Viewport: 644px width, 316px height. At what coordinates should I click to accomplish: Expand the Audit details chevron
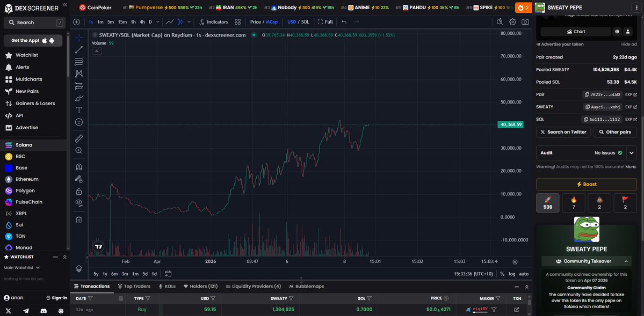(x=631, y=153)
